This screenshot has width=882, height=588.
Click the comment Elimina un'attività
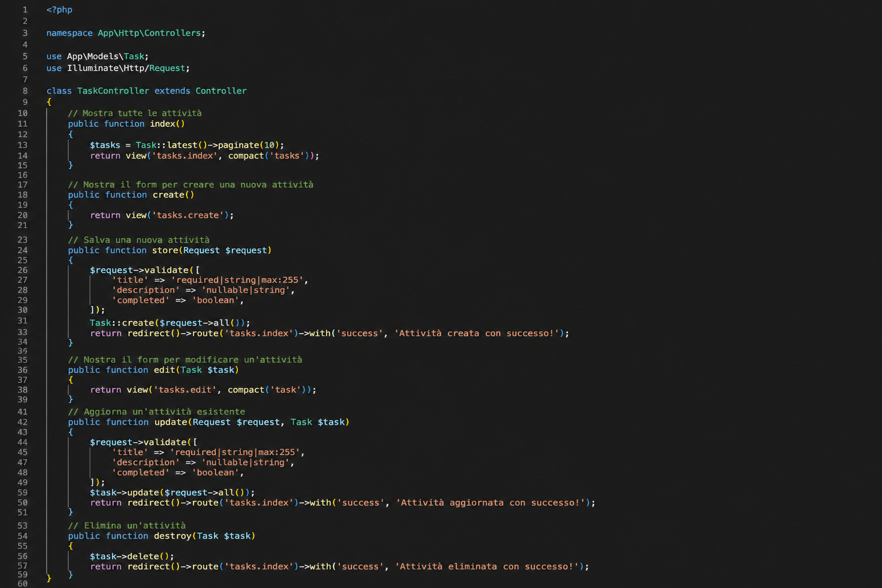coord(127,526)
